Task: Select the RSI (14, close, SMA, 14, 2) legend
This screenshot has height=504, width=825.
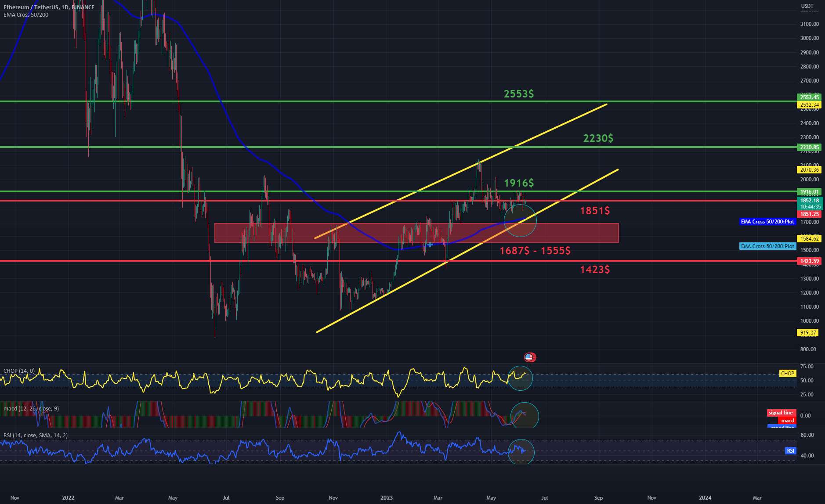Action: click(36, 436)
